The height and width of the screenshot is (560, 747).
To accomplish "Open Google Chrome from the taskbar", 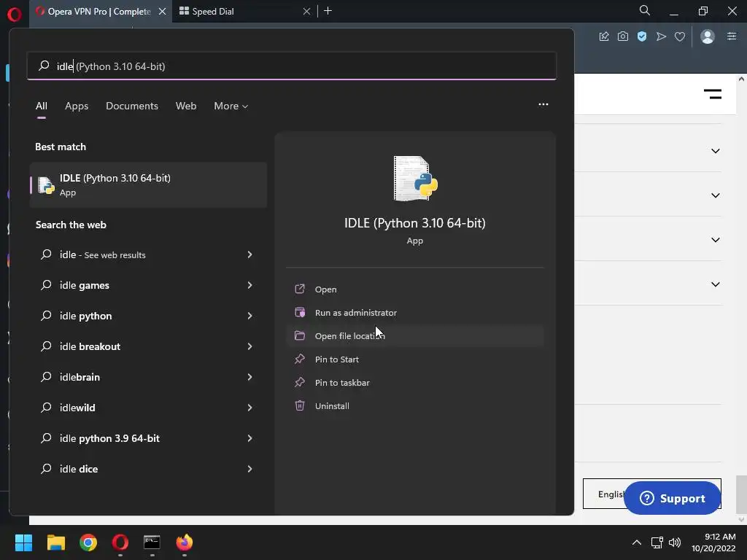I will point(88,542).
